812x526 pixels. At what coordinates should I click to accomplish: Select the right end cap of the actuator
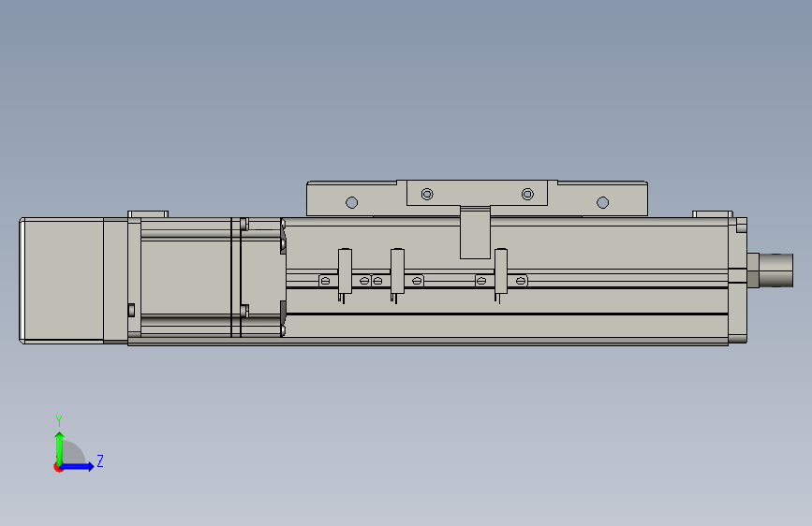[x=737, y=281]
